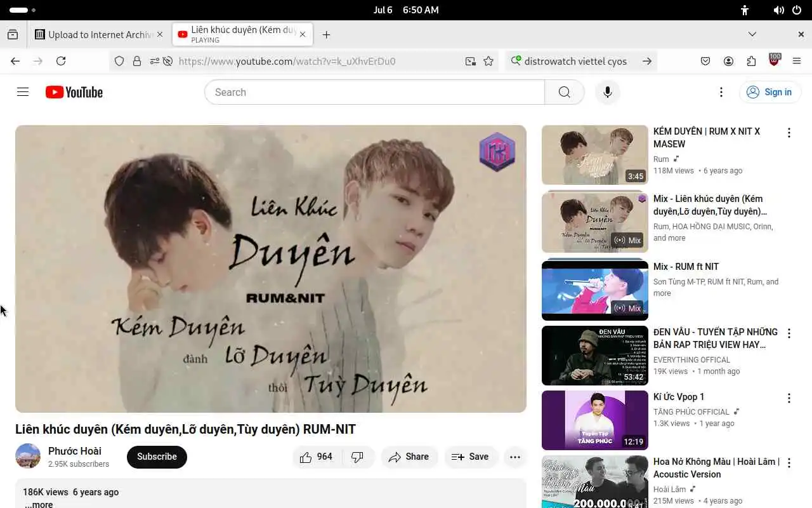Screen dimensions: 812x508
Task: Open site permissions icon in address bar
Action: point(154,61)
